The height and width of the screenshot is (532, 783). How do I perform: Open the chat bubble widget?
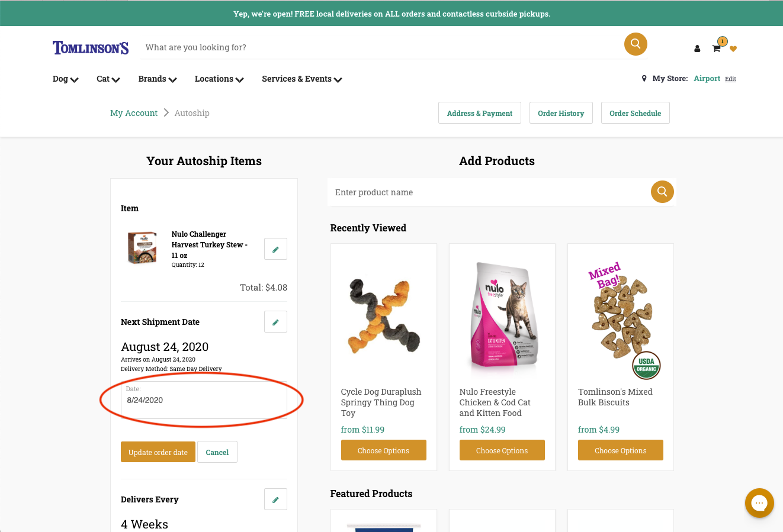point(759,503)
